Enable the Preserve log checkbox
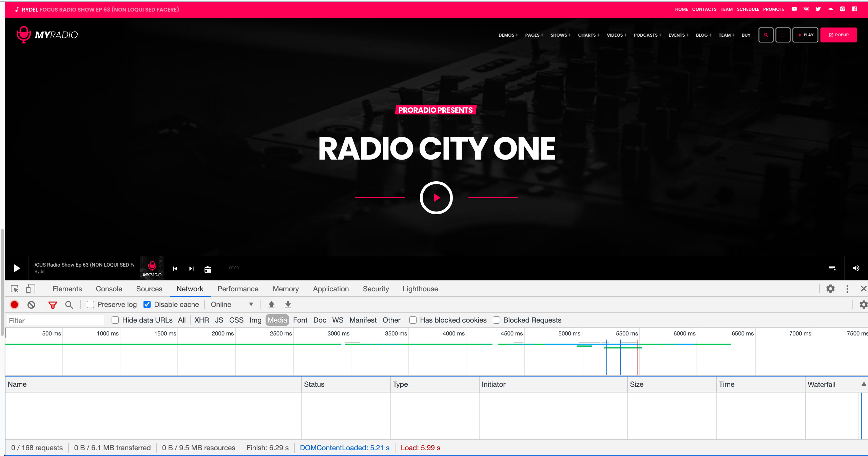This screenshot has width=868, height=456. 90,305
